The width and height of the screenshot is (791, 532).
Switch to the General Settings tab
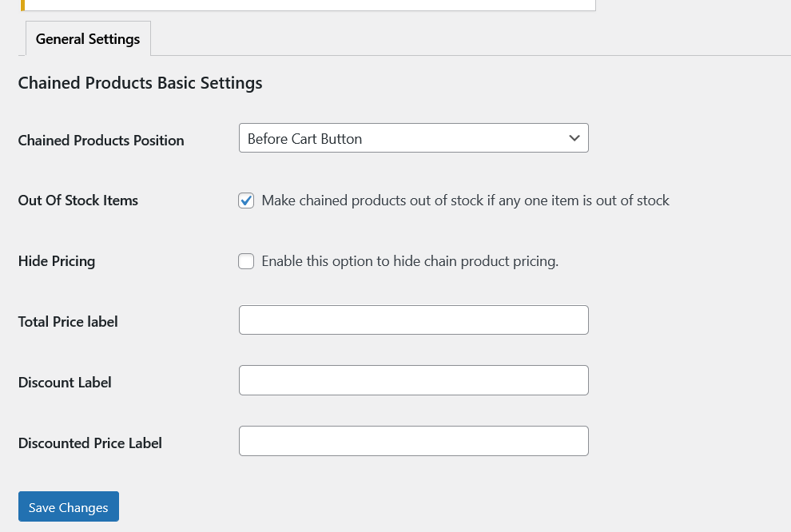88,39
